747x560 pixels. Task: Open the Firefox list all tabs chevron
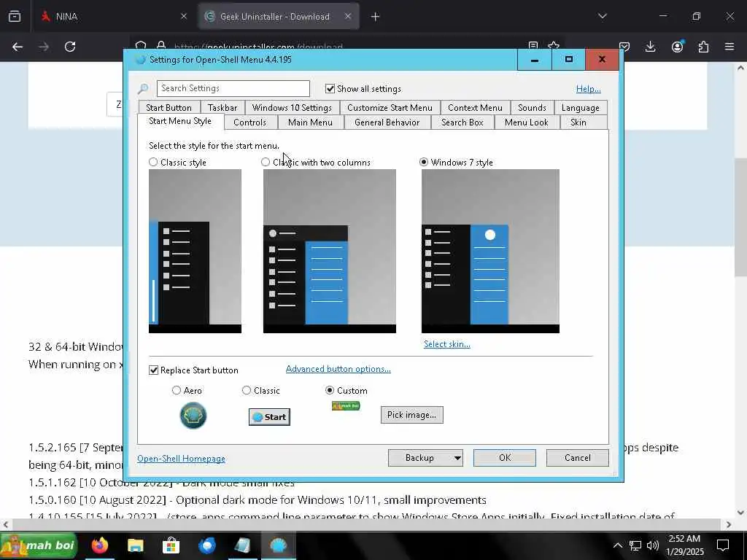click(602, 16)
